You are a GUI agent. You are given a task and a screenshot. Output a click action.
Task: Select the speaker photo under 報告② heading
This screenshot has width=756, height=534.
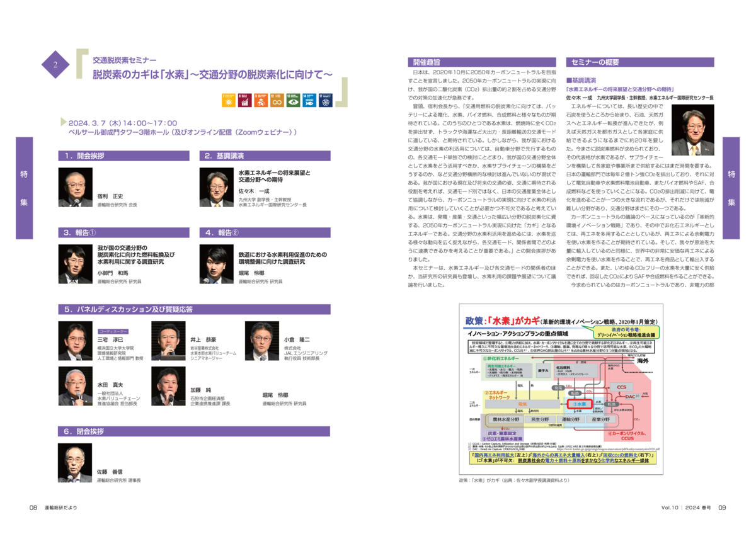(x=217, y=264)
